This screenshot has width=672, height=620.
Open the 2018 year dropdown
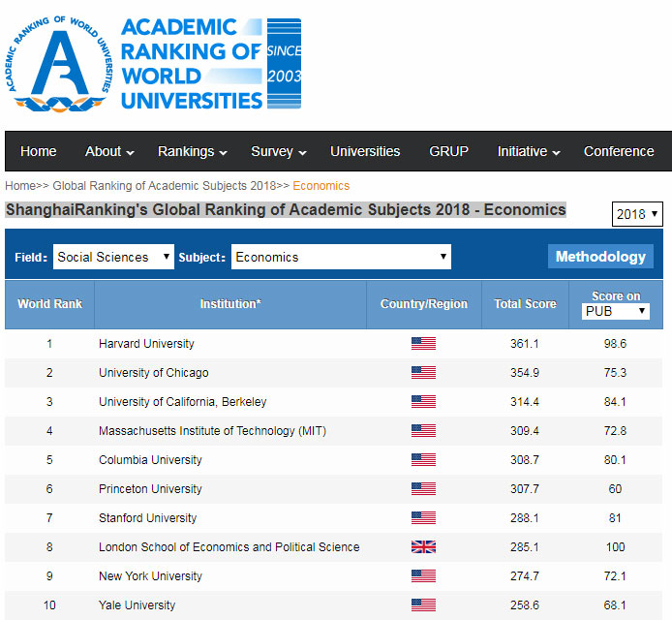(637, 213)
